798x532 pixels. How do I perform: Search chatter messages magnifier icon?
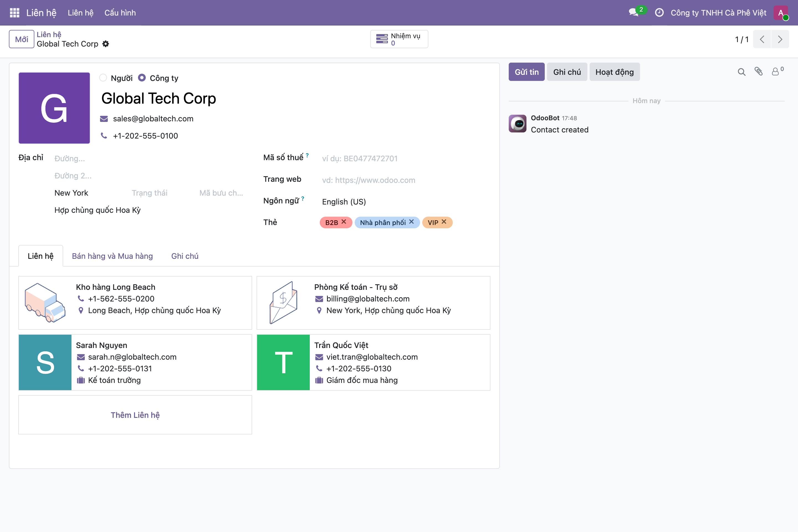(742, 72)
